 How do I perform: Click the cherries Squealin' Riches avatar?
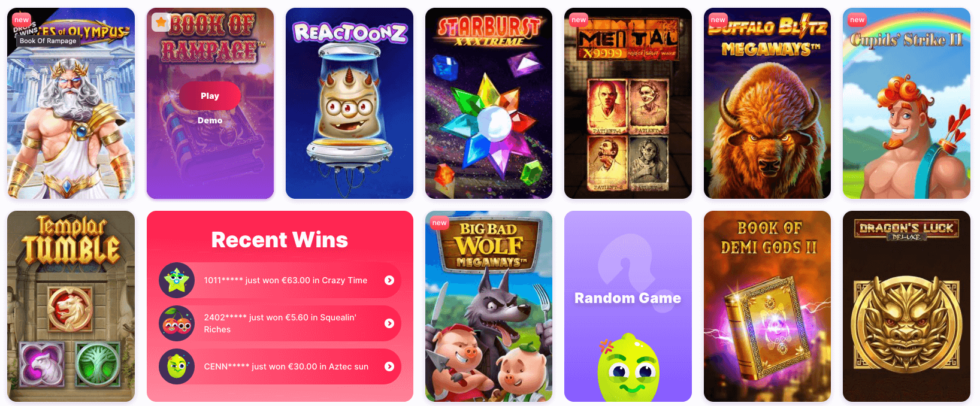[x=177, y=323]
